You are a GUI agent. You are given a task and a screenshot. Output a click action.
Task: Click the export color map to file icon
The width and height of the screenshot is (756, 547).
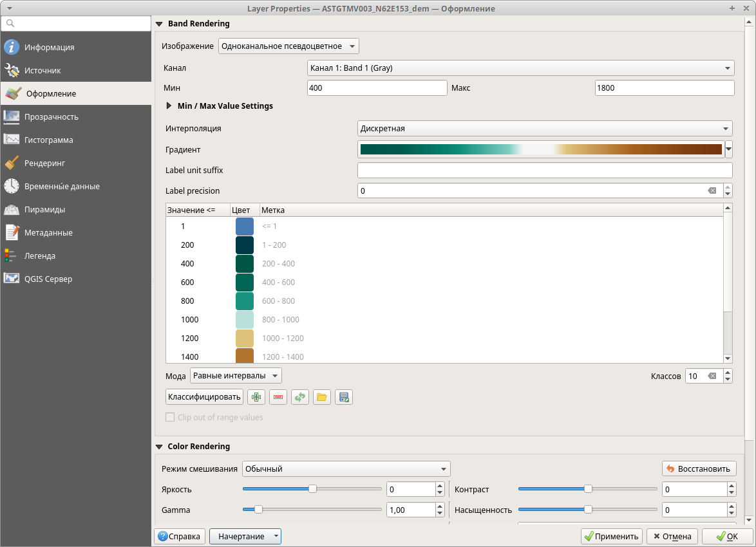tap(344, 397)
